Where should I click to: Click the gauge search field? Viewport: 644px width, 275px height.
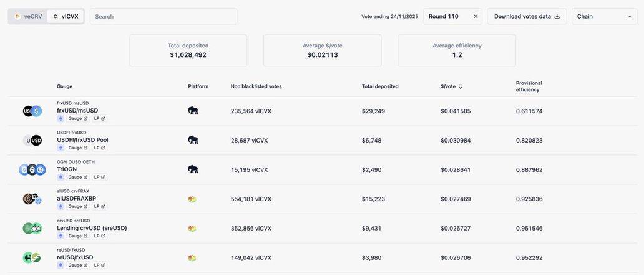(163, 16)
